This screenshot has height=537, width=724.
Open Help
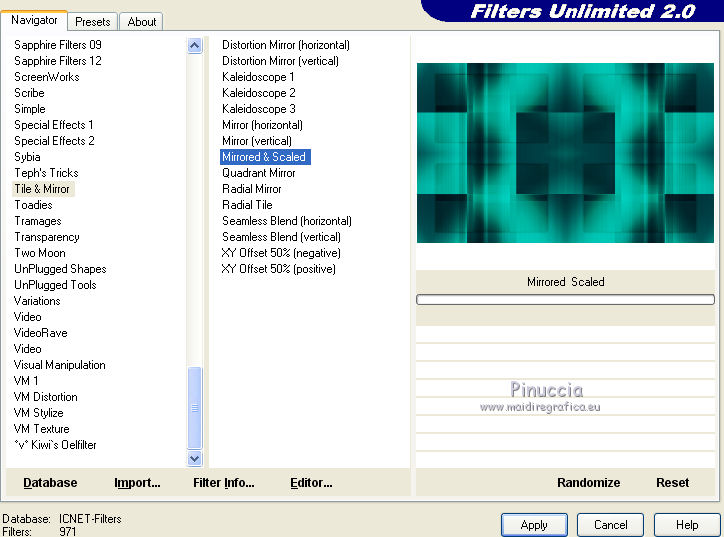pos(687,525)
